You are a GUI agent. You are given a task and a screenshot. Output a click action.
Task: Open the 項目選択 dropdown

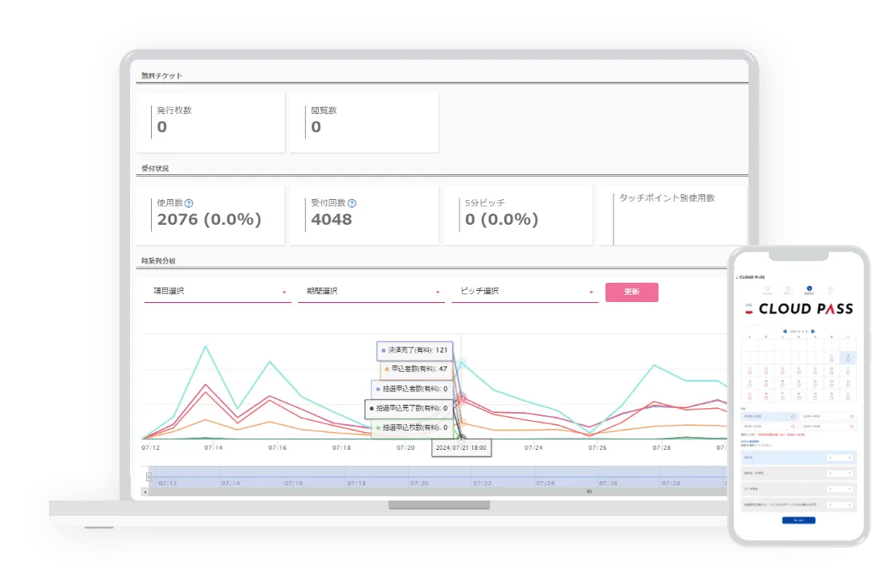(x=217, y=292)
